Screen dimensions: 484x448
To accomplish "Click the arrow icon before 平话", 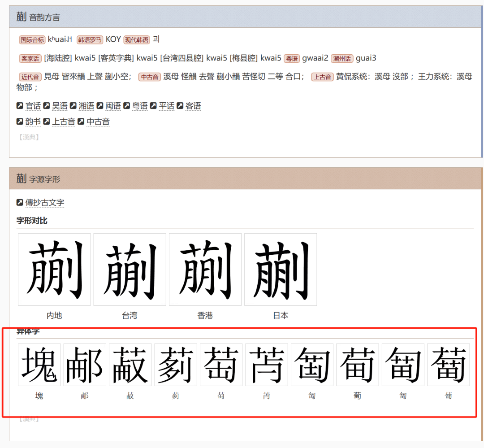I will point(153,106).
